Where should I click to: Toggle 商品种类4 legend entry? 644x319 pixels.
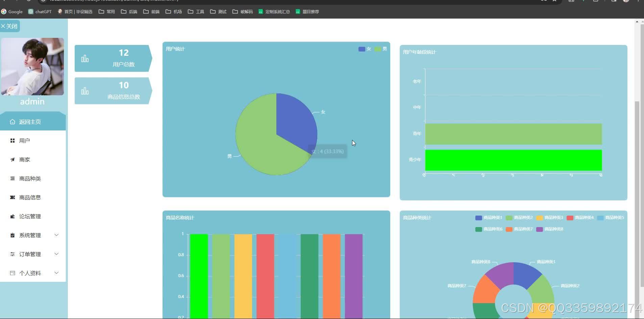coord(580,218)
